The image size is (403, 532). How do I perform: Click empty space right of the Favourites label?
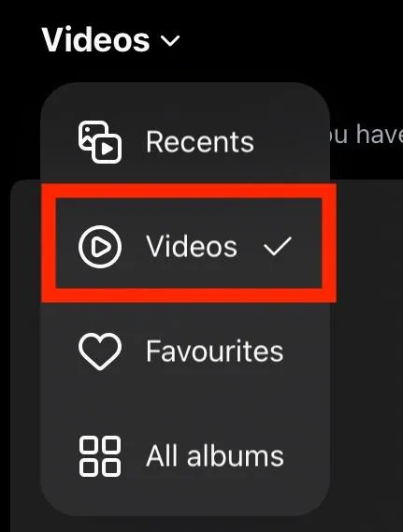(x=306, y=352)
